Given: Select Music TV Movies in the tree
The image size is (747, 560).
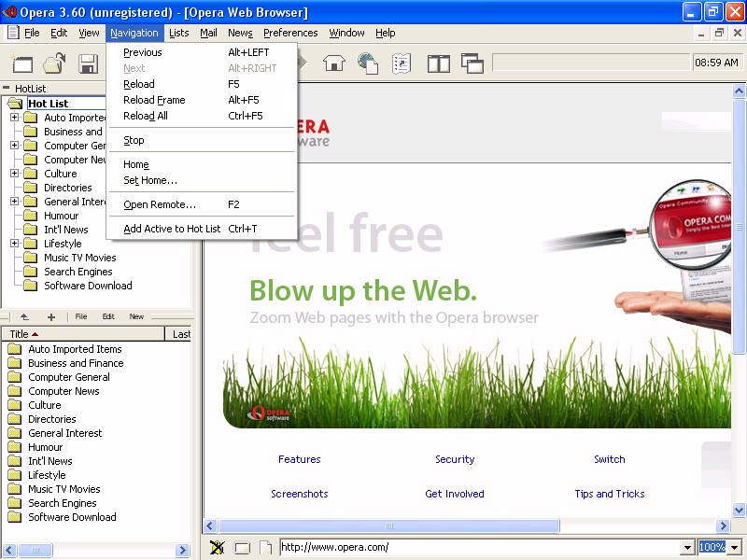Looking at the screenshot, I should click(80, 258).
